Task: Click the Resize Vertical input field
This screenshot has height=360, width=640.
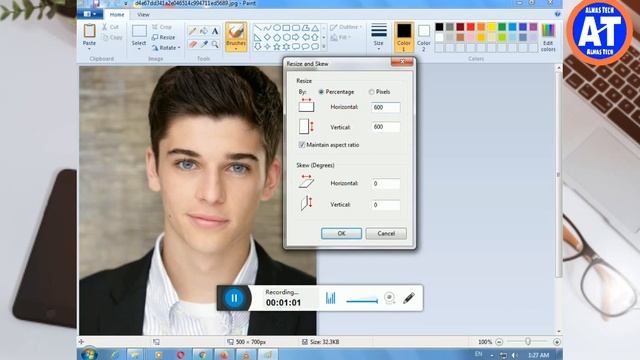Action: [x=386, y=127]
